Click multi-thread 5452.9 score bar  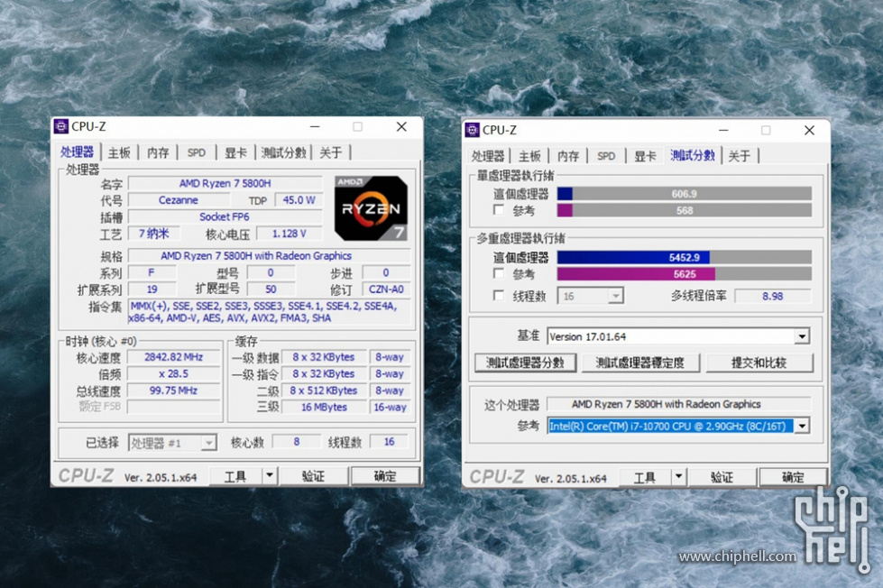[x=685, y=257]
